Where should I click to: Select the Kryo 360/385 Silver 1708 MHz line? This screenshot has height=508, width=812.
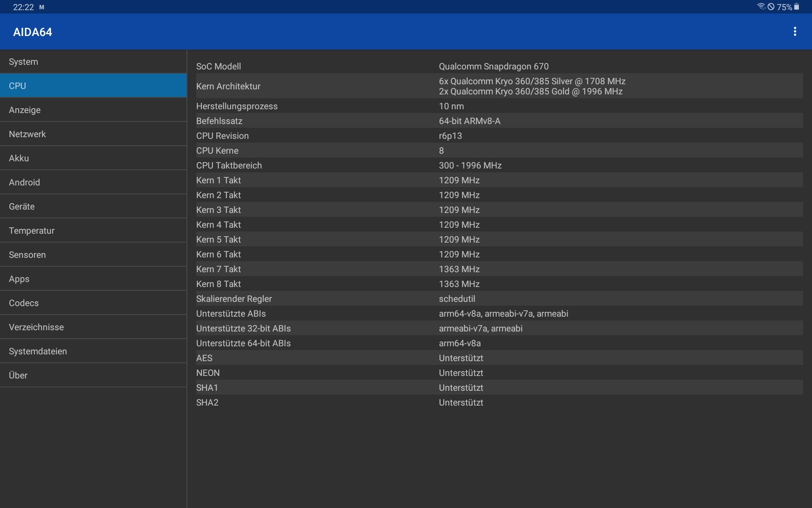[532, 81]
